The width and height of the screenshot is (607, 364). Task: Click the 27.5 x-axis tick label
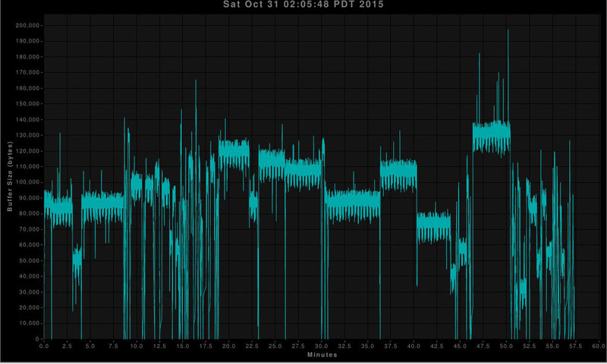coord(298,346)
